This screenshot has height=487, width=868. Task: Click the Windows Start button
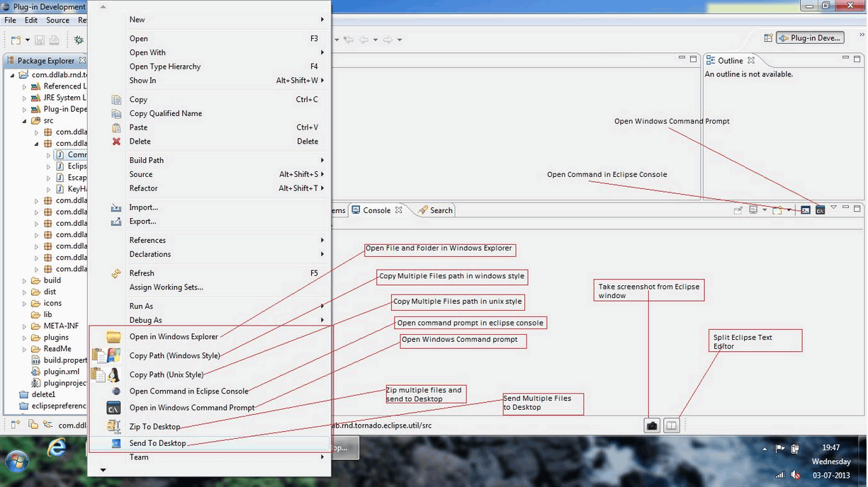point(16,462)
